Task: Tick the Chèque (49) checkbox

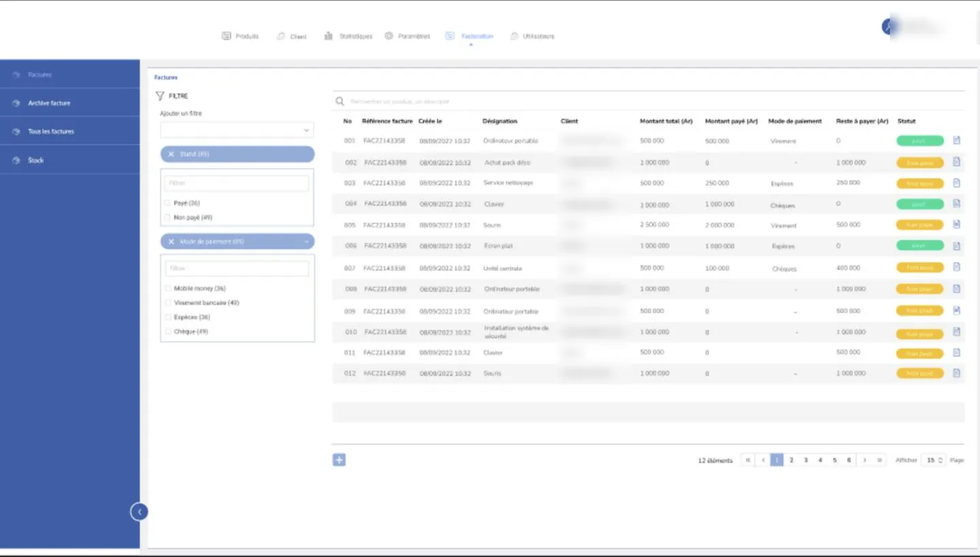Action: (x=167, y=332)
